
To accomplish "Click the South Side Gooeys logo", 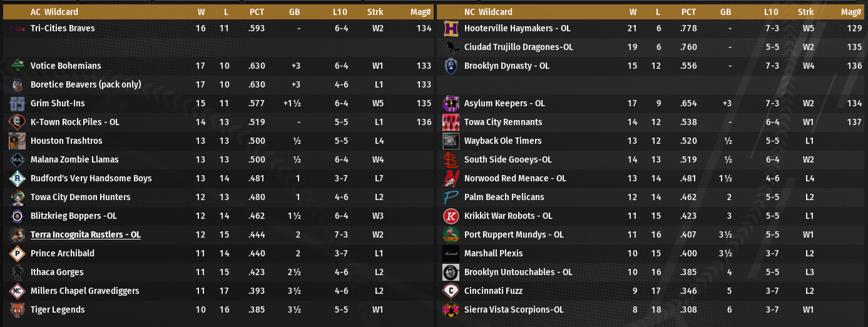I will click(451, 160).
